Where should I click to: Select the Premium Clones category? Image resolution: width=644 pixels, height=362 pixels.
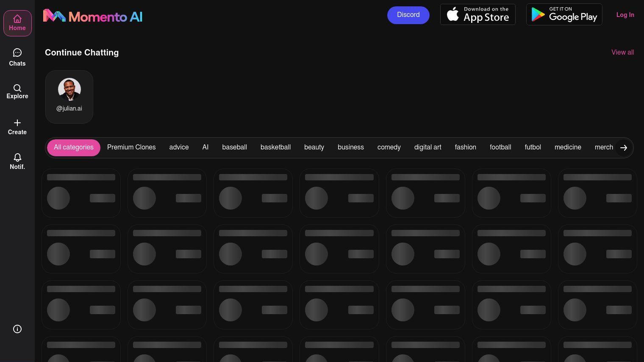tap(131, 147)
